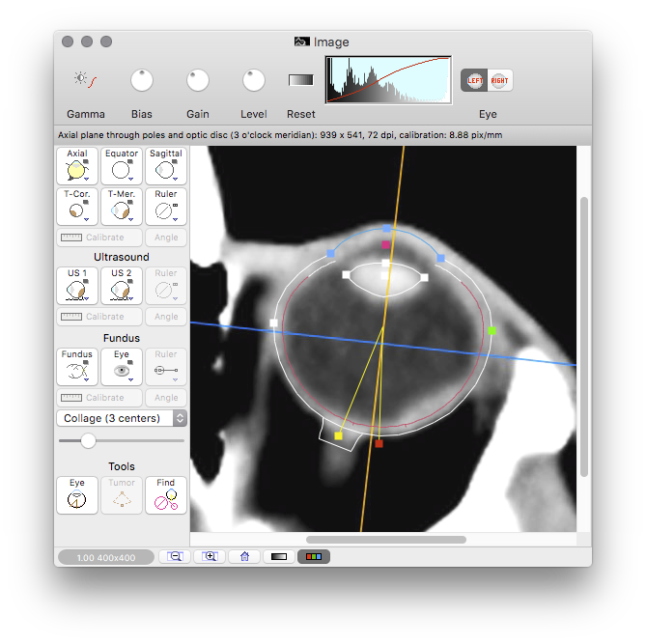Select the Find tool under Tools
Screen dimensions: 646x644
click(166, 495)
